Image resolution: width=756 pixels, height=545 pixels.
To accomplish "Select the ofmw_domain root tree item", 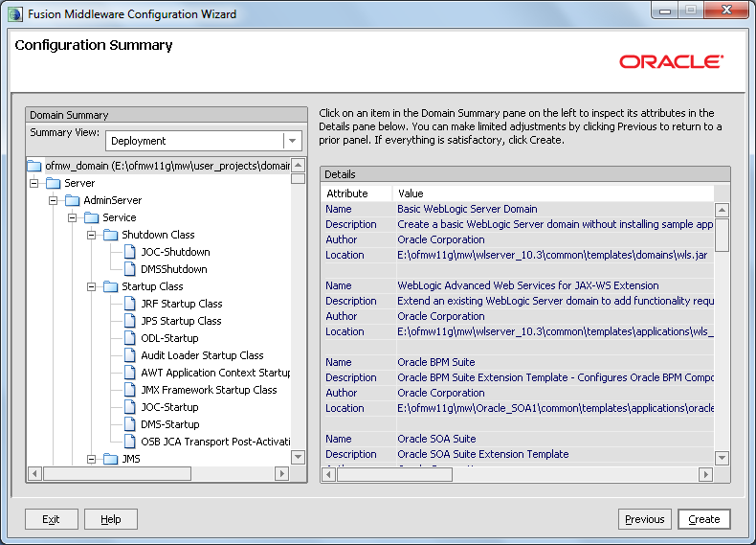I will pyautogui.click(x=167, y=166).
